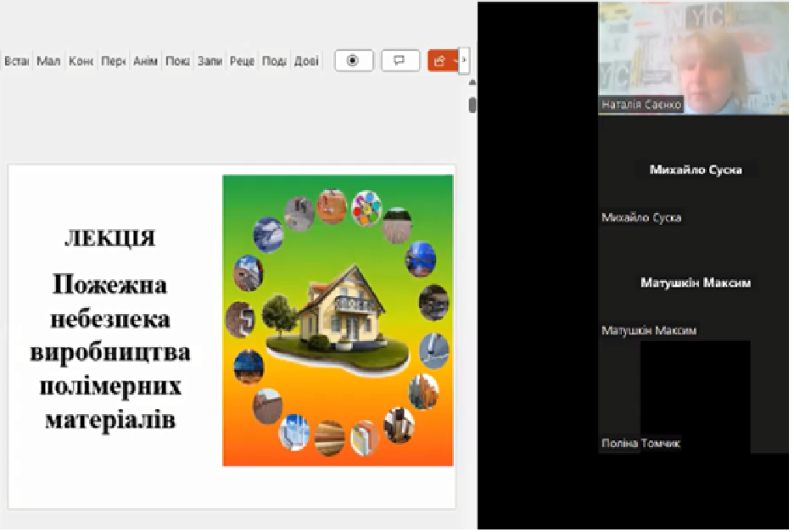Click the scrollbar up arrow
The width and height of the screenshot is (794, 532).
(472, 82)
